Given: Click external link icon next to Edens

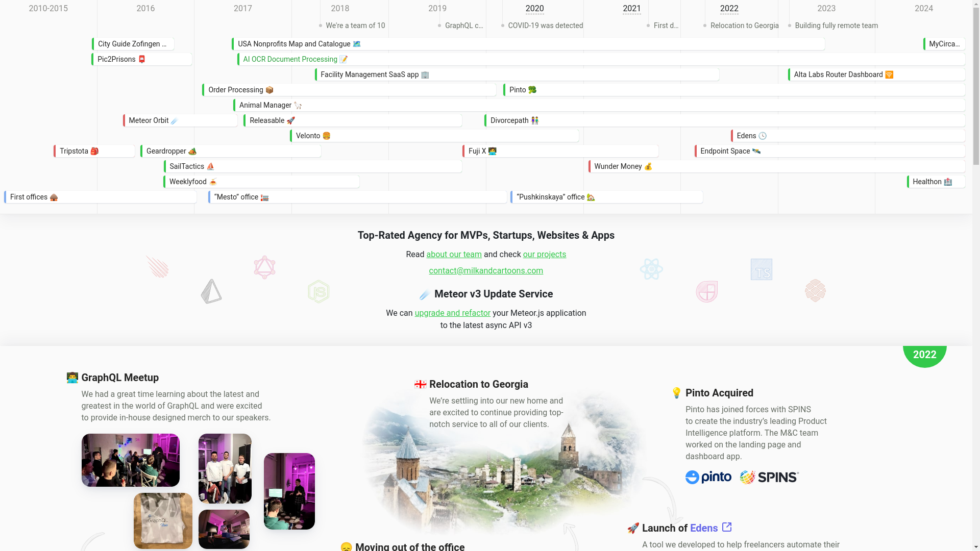Looking at the screenshot, I should (727, 527).
